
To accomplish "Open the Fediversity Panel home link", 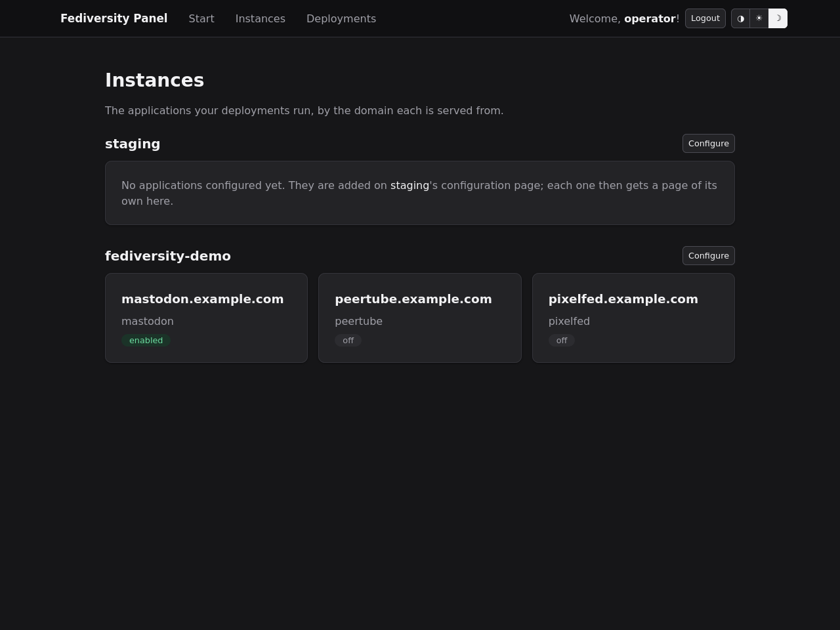I will click(x=114, y=18).
